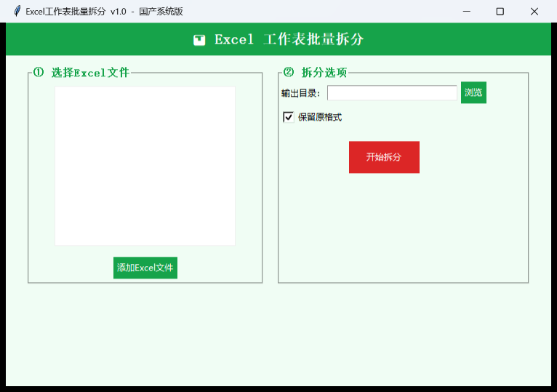This screenshot has height=392, width=557.
Task: Start splitting with the red 开始拆分 button
Action: coord(384,157)
